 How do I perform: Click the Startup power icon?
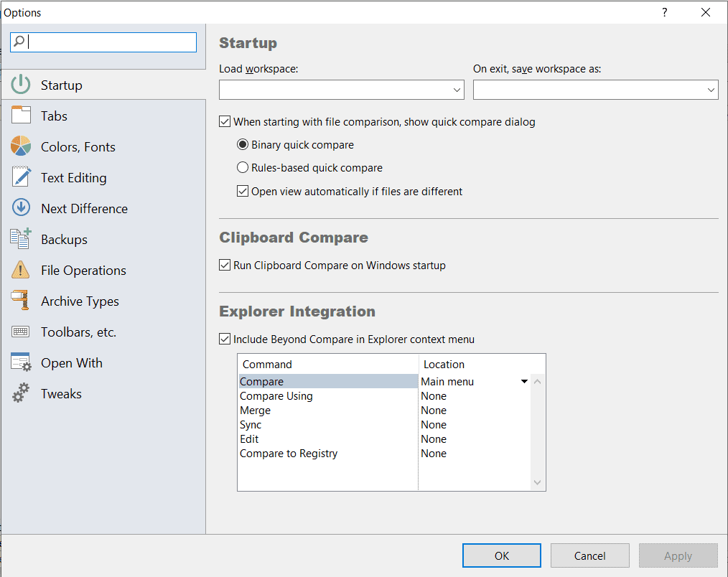21,85
